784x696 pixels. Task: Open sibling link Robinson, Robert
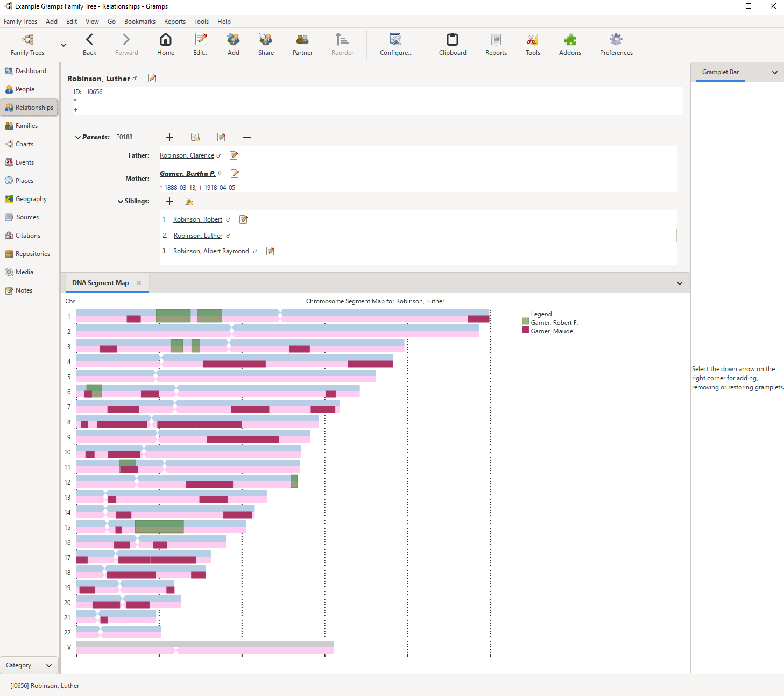pyautogui.click(x=197, y=219)
